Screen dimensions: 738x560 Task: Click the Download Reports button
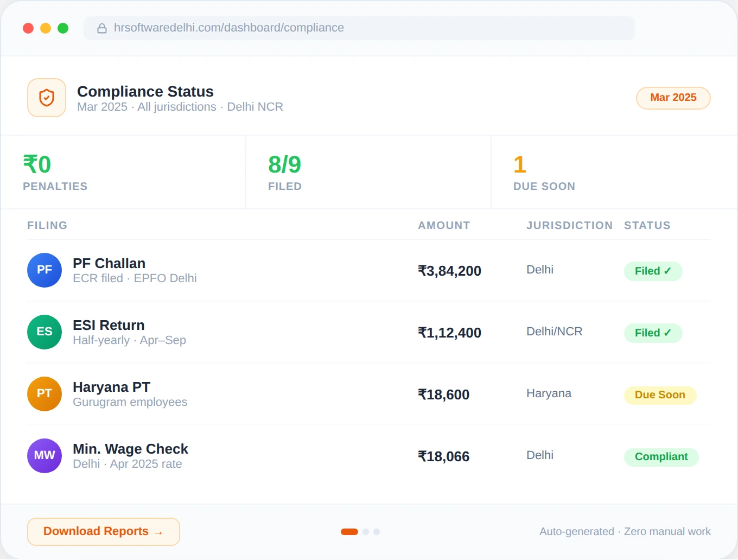[x=103, y=531]
